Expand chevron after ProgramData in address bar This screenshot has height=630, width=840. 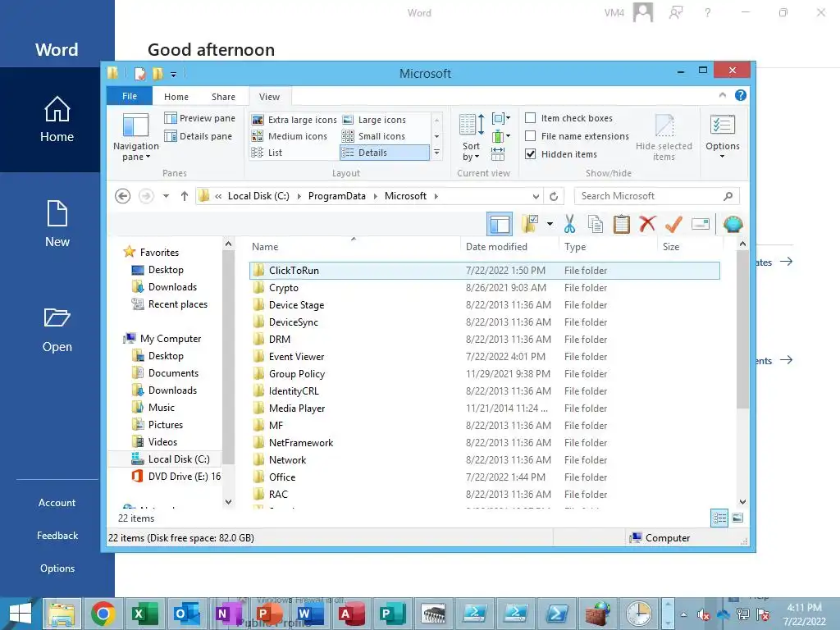pos(375,197)
